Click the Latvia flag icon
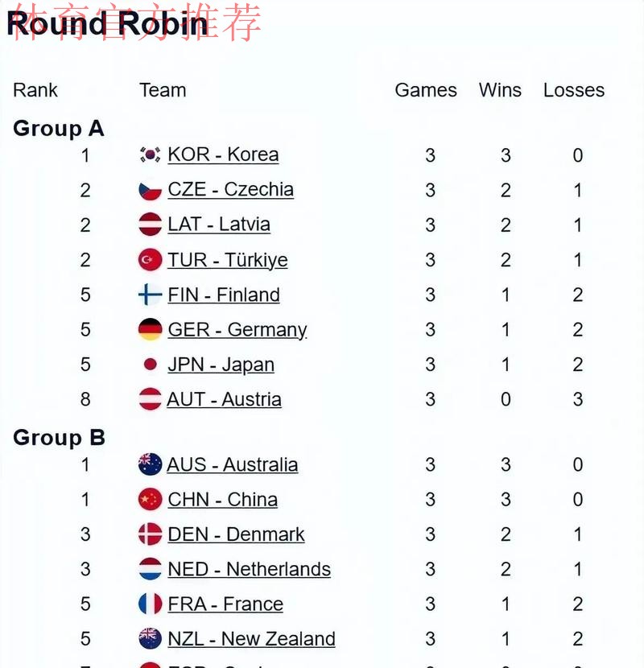644x668 pixels. (150, 225)
